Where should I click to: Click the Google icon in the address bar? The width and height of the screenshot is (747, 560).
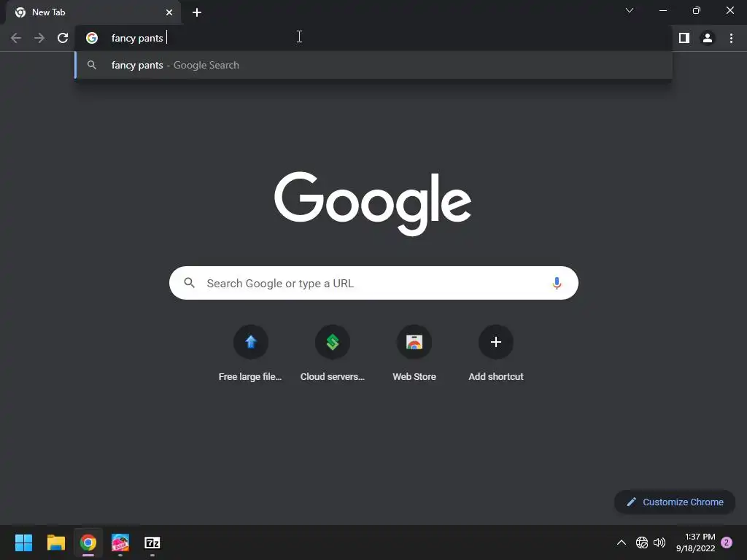pos(92,38)
